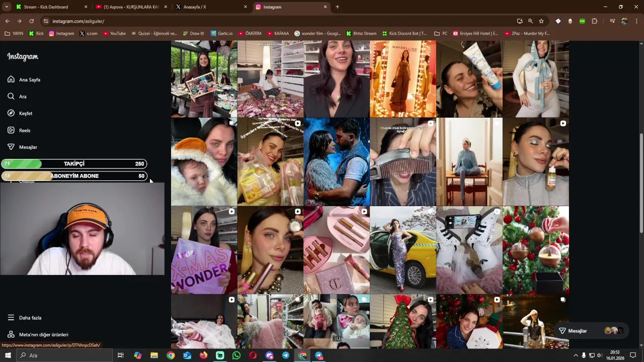This screenshot has height=362, width=644.
Task: Open the Daha fazla menu
Action: tap(24, 318)
